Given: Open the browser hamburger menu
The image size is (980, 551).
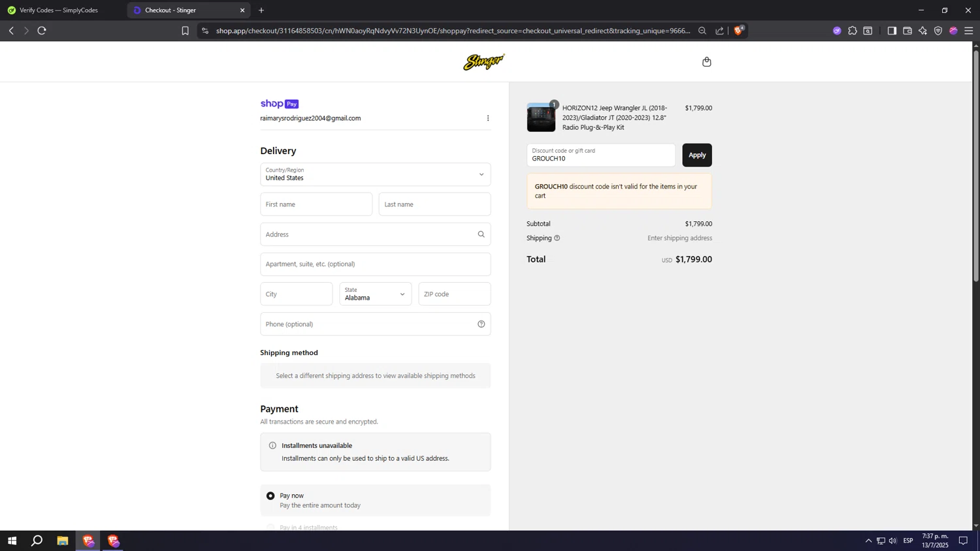Looking at the screenshot, I should point(969,31).
